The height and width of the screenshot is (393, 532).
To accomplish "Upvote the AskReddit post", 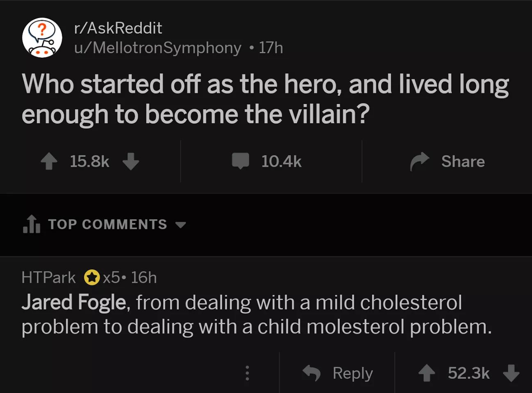I will tap(49, 161).
